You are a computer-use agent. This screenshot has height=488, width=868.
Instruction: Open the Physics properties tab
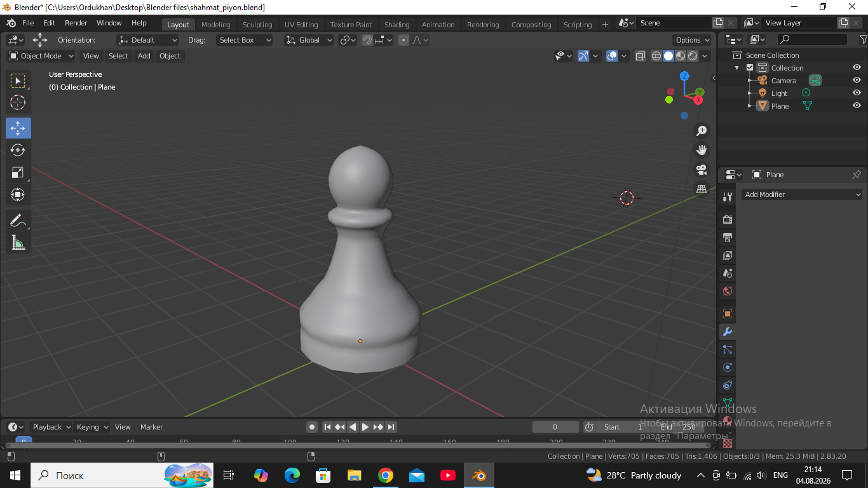[728, 367]
